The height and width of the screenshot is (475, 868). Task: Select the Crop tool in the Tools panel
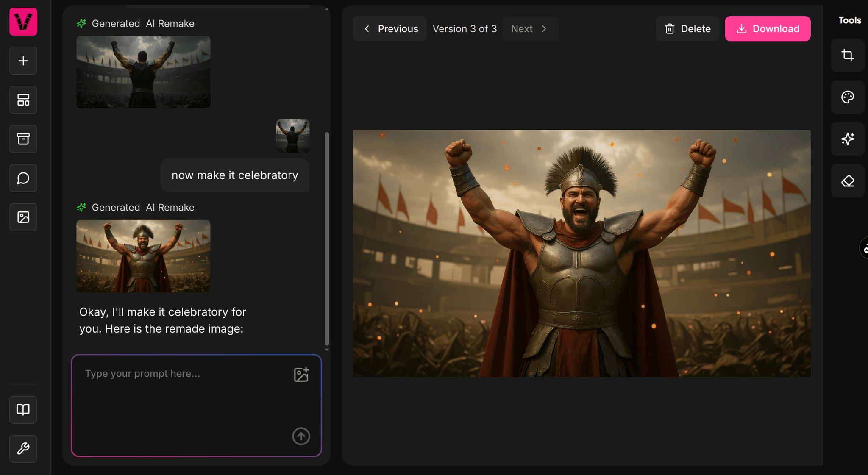click(847, 55)
